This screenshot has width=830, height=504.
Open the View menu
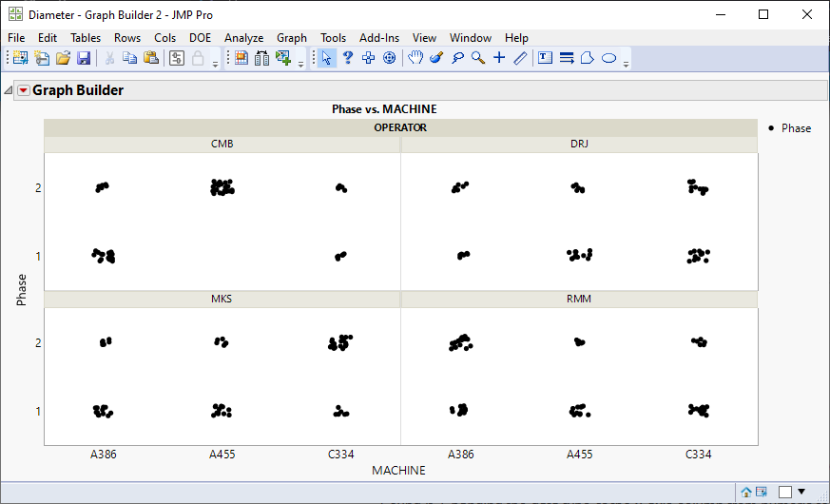pos(424,38)
